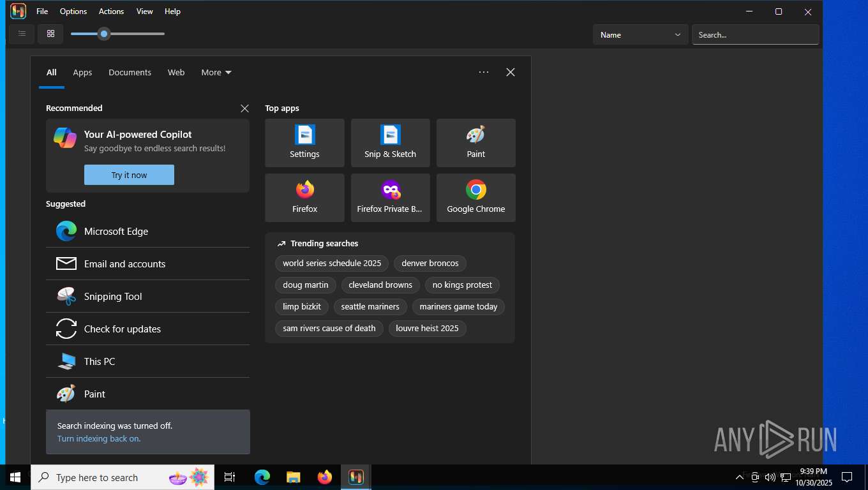This screenshot has height=490, width=868.
Task: Open Settings tile in Top apps
Action: pyautogui.click(x=304, y=143)
